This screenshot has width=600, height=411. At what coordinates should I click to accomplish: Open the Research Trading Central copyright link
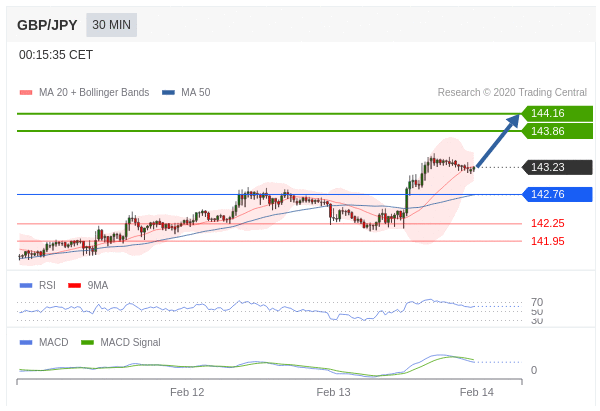(x=512, y=93)
